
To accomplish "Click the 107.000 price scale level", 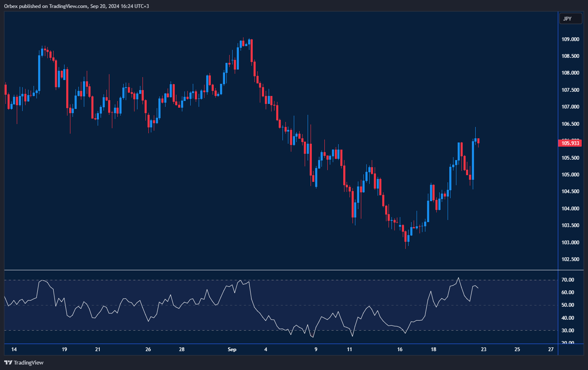I will pos(570,107).
